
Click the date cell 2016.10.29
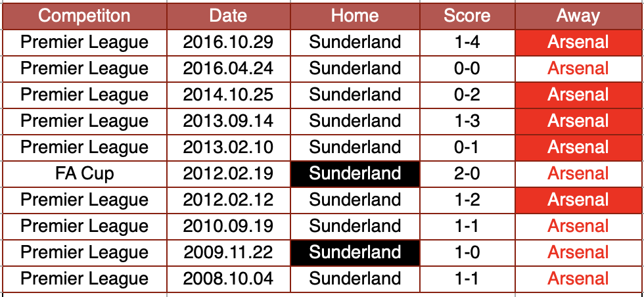click(x=227, y=43)
